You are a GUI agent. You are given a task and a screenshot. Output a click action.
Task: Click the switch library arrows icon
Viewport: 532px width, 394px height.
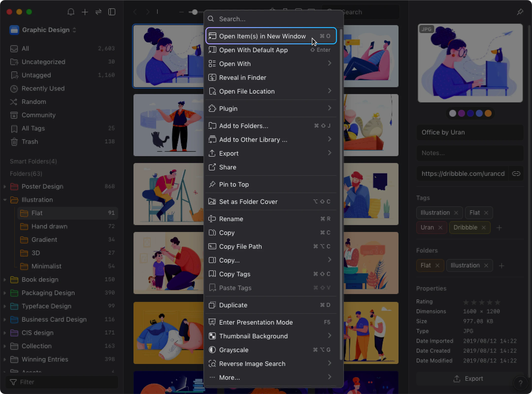point(98,12)
